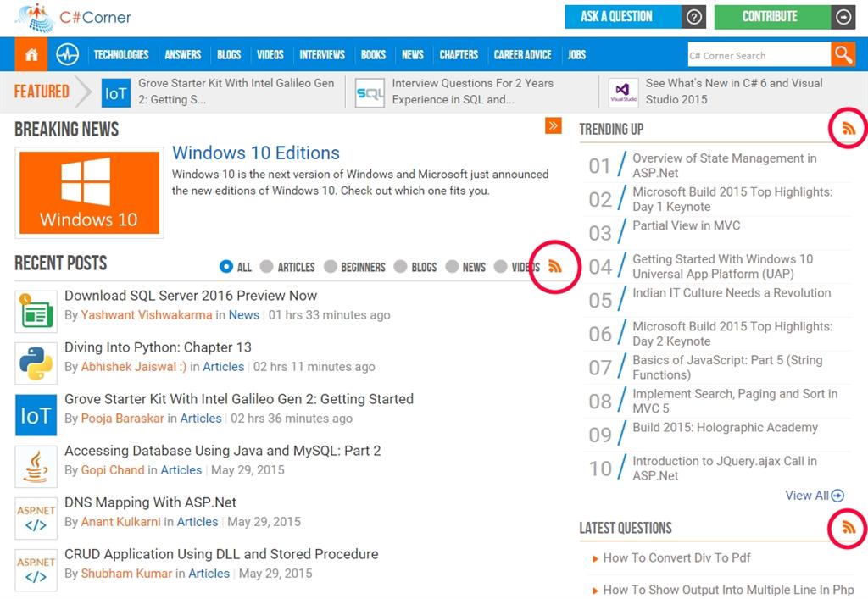Image resolution: width=868 pixels, height=599 pixels.
Task: Click the SQL icon in Featured bar
Action: (x=370, y=92)
